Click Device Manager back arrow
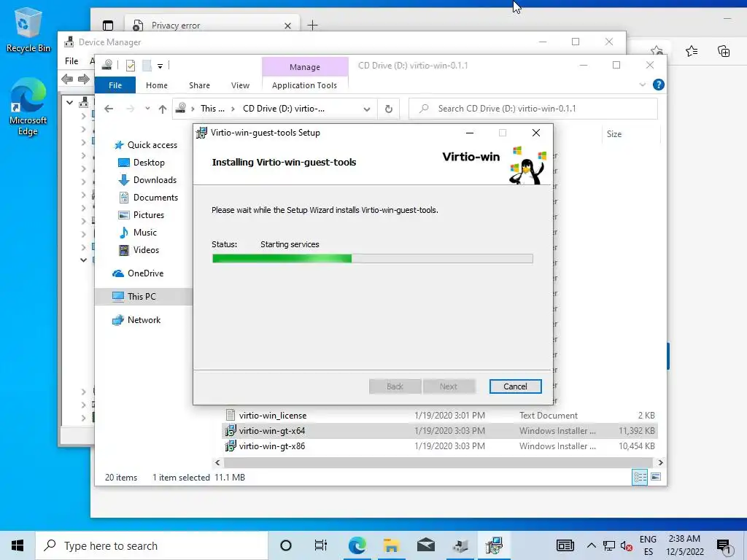Image resolution: width=747 pixels, height=560 pixels. point(67,79)
